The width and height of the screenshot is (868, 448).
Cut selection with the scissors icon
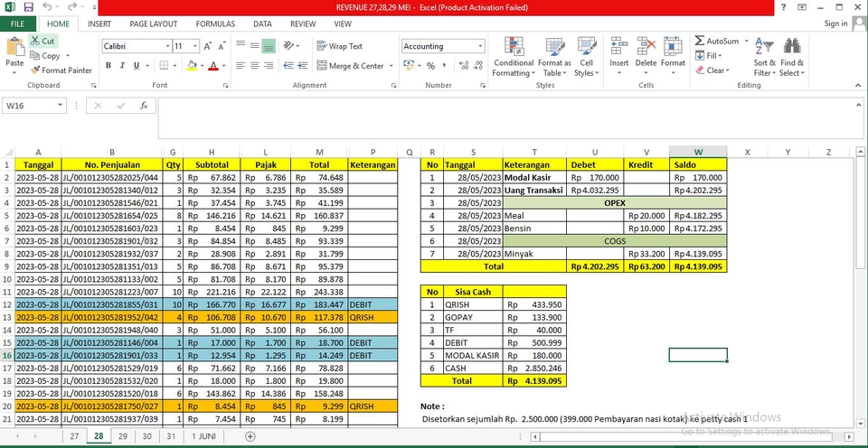coord(42,41)
